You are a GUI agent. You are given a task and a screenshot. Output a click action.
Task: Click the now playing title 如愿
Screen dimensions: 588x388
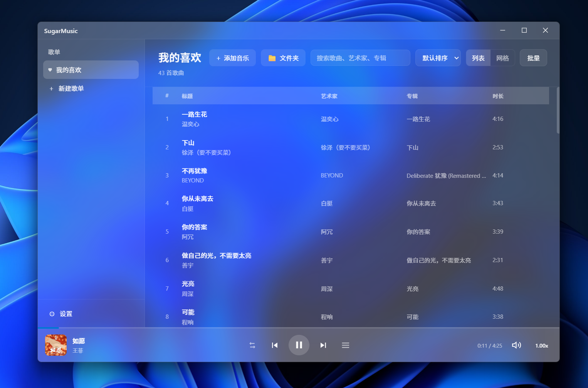click(79, 341)
